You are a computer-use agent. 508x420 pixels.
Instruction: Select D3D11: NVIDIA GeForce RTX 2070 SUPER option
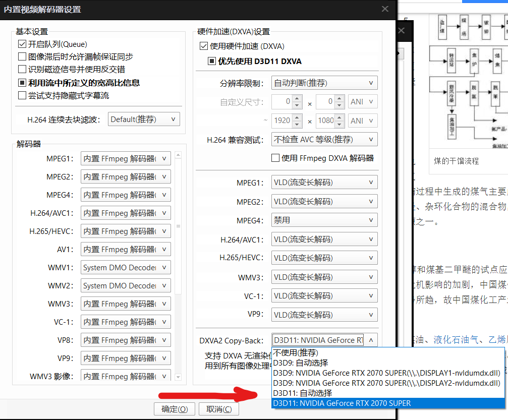tap(388, 403)
